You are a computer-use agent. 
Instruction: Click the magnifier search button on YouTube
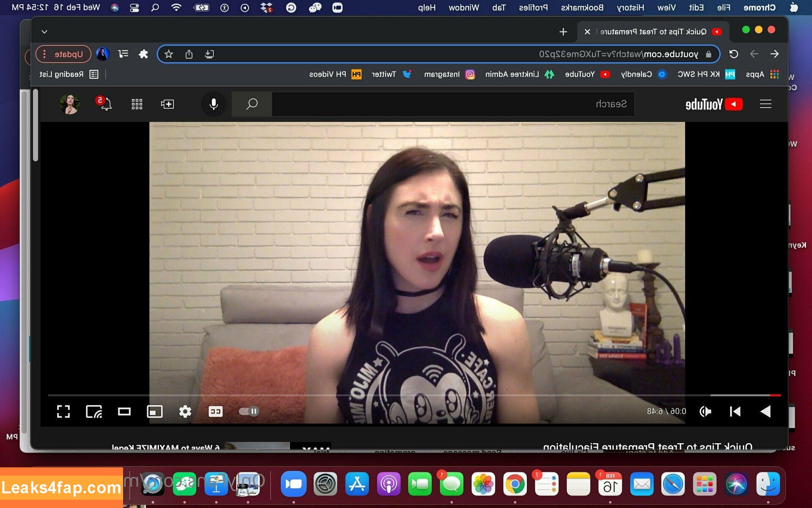coord(252,104)
